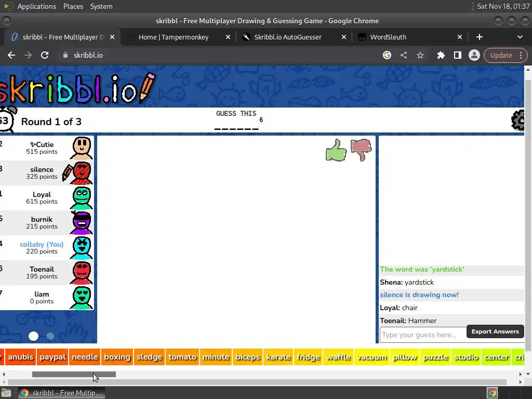Open the Applications menu
Viewport: 532px width, 399px height.
(37, 6)
